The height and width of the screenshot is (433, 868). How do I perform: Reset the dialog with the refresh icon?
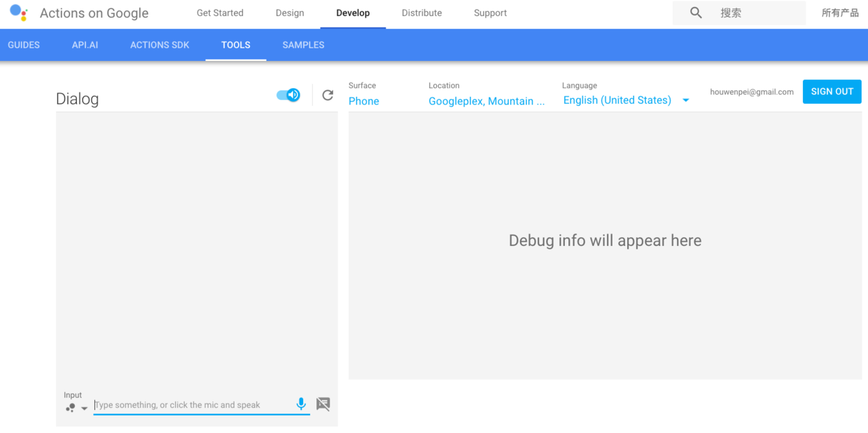pos(328,95)
